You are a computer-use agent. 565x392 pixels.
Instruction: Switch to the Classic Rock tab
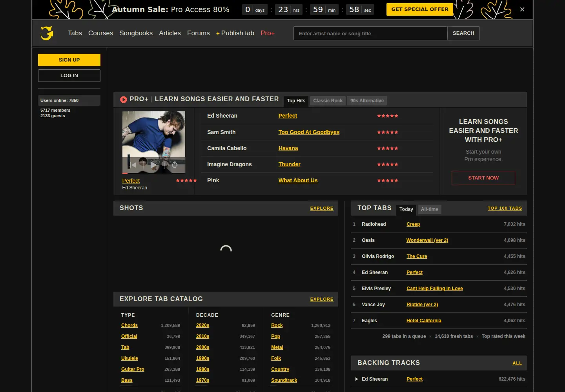coord(328,101)
